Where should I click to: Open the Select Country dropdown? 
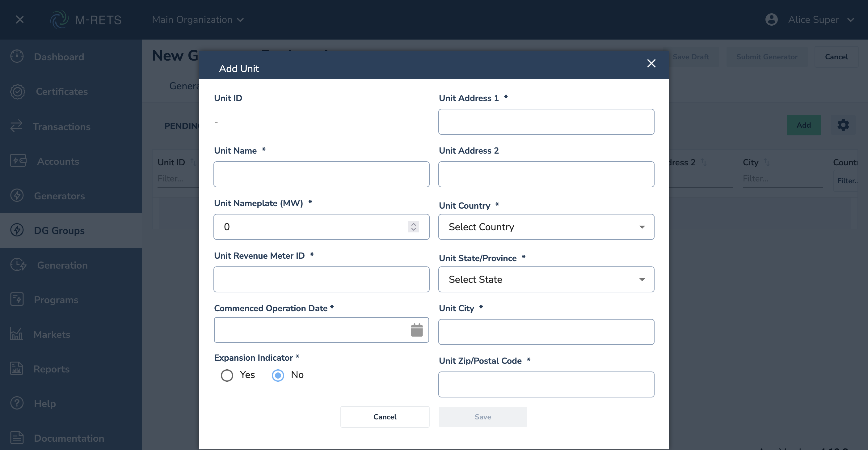(x=546, y=227)
